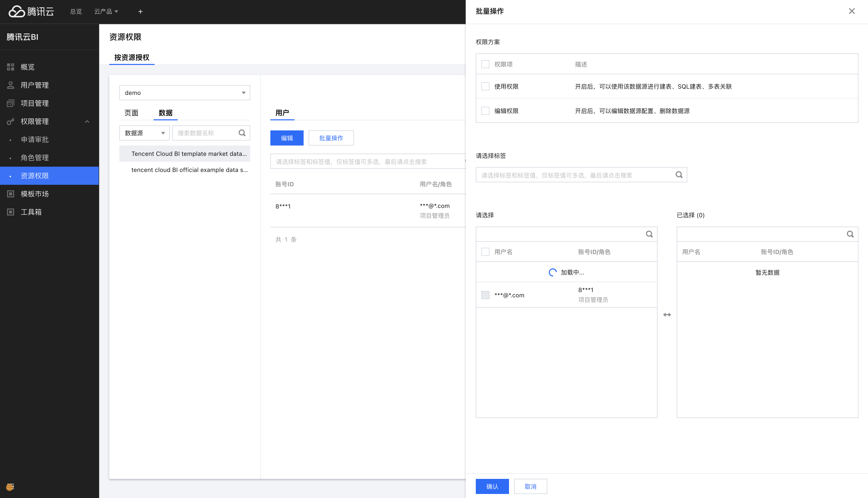Check select-all checkbox beside 用户名 header

[x=485, y=252]
